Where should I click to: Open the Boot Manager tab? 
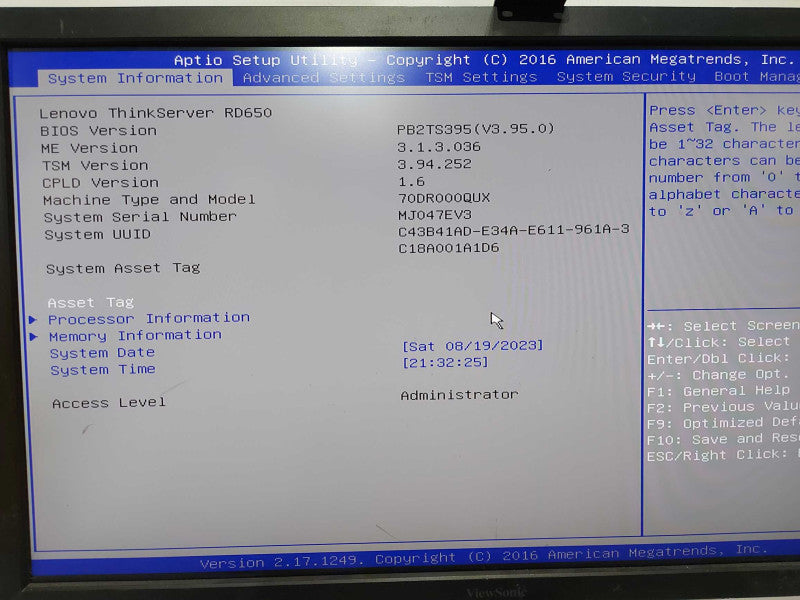[x=757, y=77]
